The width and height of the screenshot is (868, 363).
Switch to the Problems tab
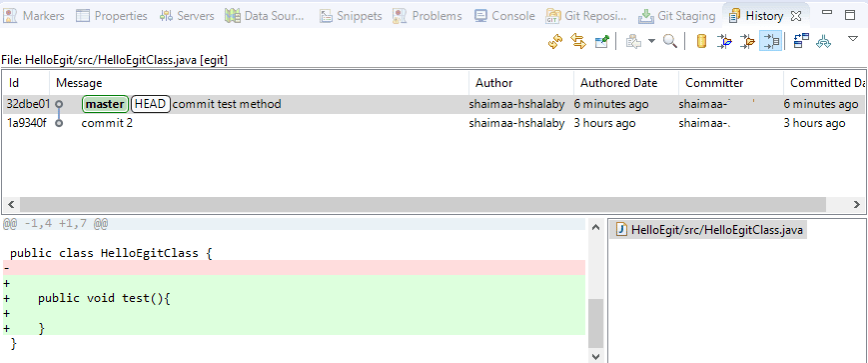pyautogui.click(x=427, y=16)
